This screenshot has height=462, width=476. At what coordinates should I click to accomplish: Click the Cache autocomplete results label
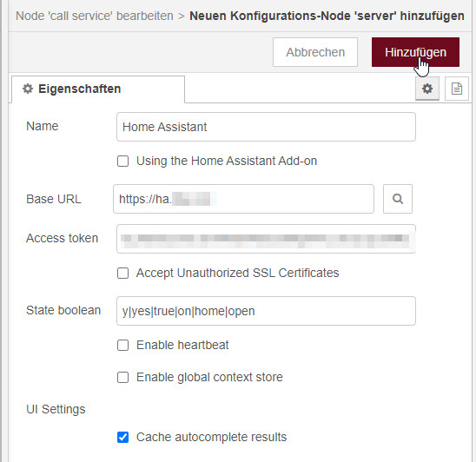coord(211,437)
